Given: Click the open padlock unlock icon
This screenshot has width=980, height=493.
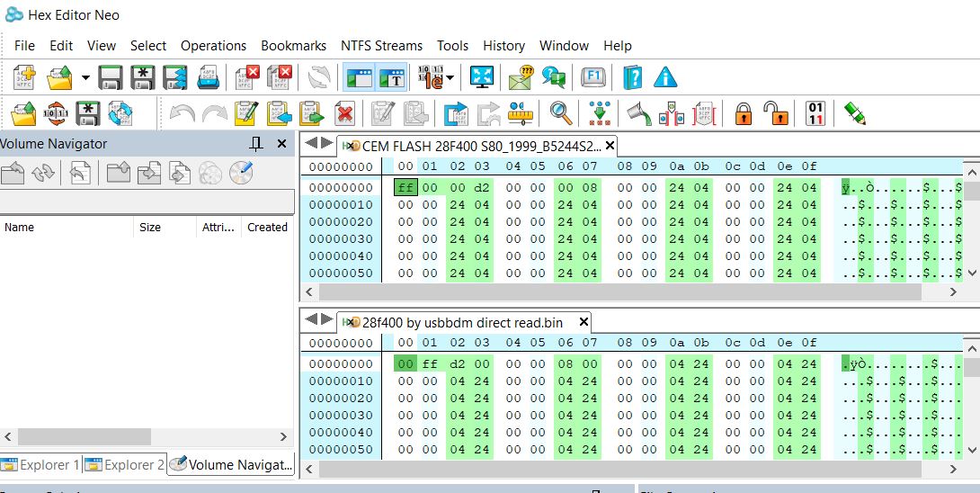Looking at the screenshot, I should [776, 114].
